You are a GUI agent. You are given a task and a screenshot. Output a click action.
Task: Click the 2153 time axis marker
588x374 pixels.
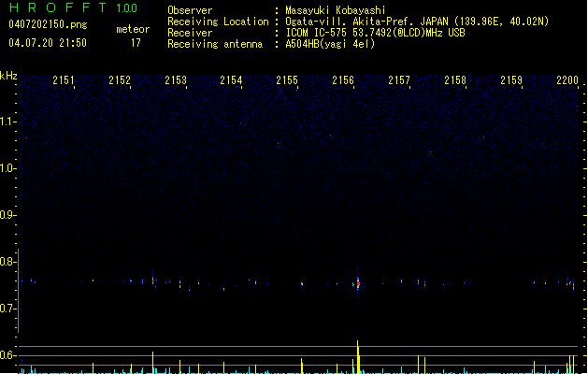click(x=176, y=80)
